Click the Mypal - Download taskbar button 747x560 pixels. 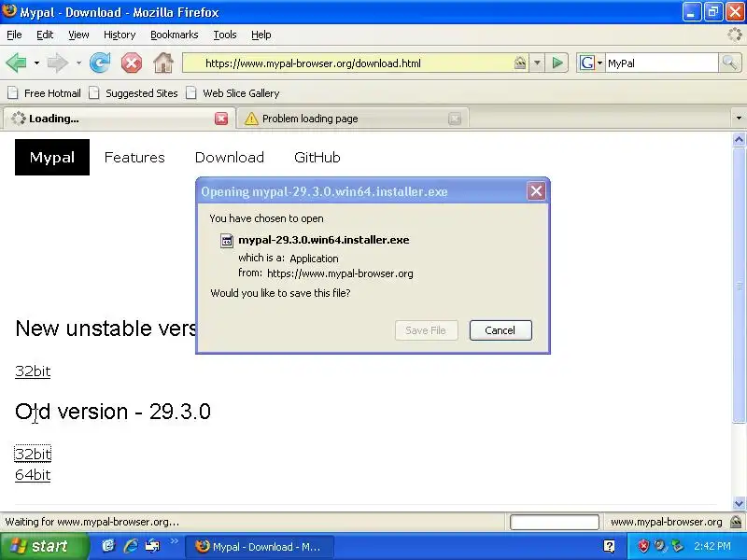coord(260,547)
